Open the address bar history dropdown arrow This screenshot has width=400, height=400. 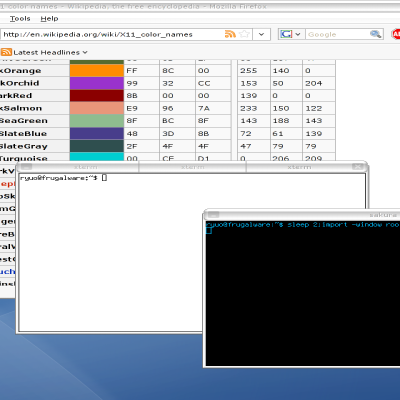click(x=261, y=34)
